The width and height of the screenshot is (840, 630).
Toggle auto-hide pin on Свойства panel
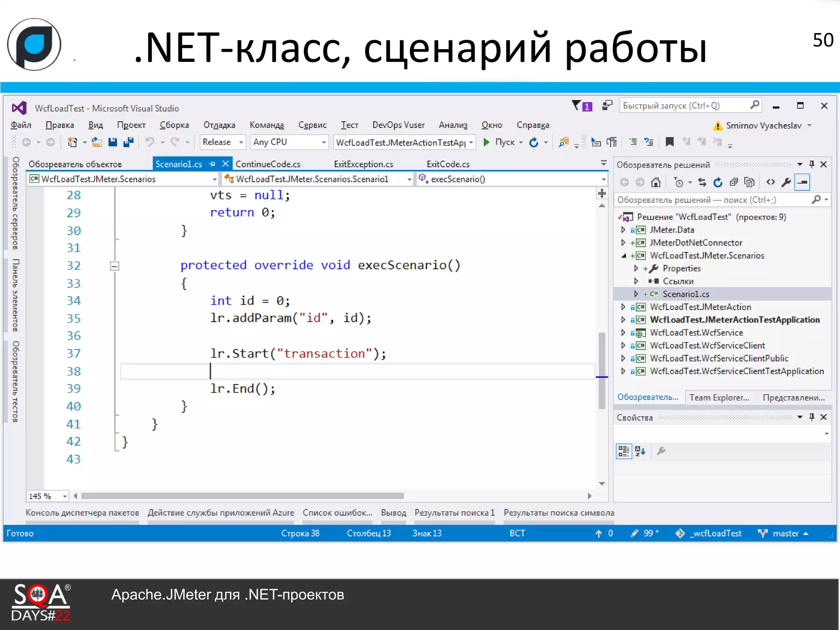point(812,417)
